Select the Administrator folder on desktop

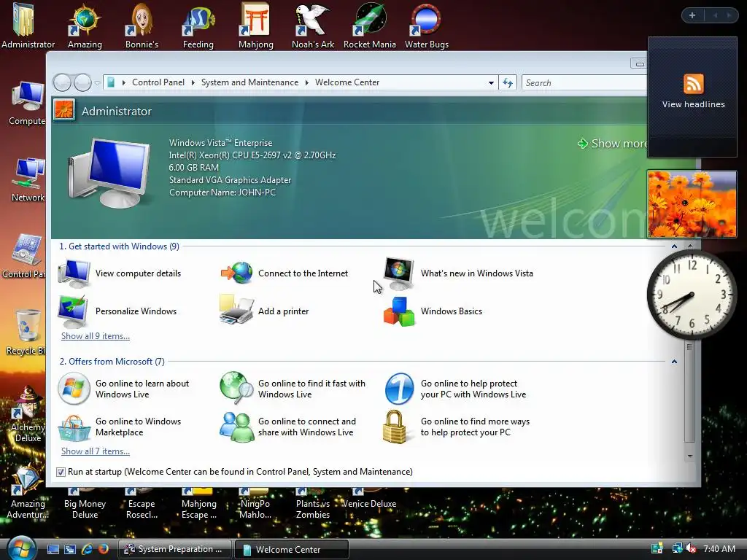point(28,26)
